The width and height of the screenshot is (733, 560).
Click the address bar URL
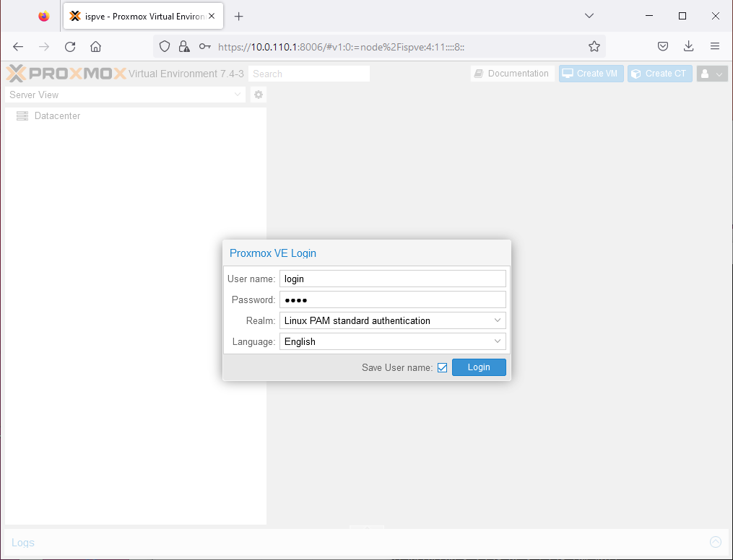342,47
